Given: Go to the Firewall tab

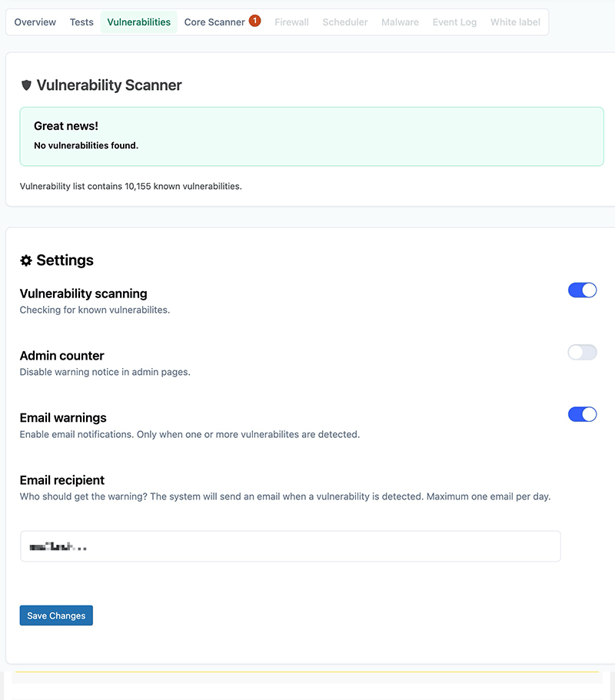Looking at the screenshot, I should point(292,22).
